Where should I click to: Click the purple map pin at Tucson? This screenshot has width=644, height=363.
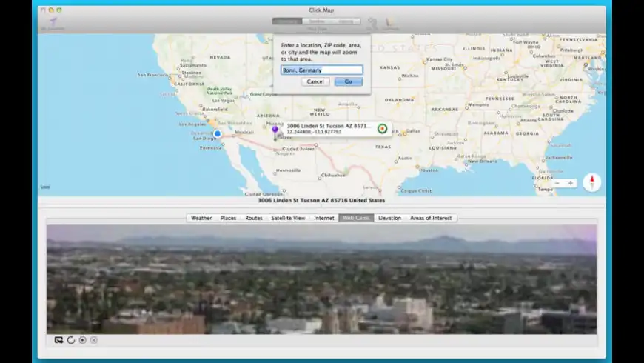pyautogui.click(x=275, y=133)
